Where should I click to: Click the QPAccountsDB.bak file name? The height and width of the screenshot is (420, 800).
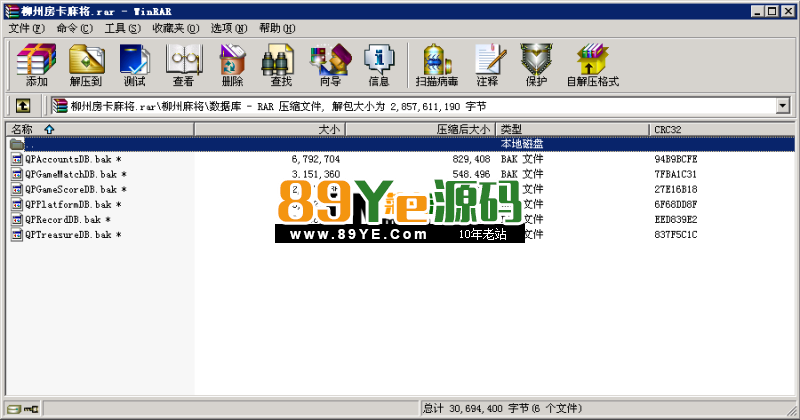click(x=68, y=159)
